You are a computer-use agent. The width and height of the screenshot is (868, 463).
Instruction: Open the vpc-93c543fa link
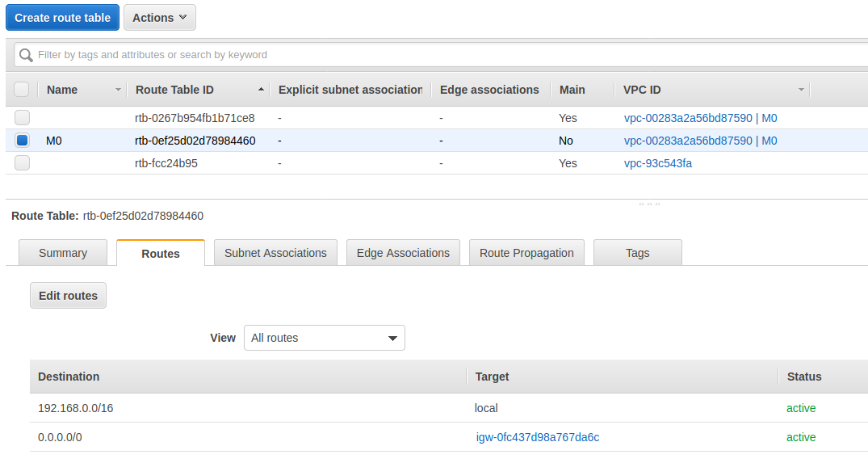click(657, 163)
